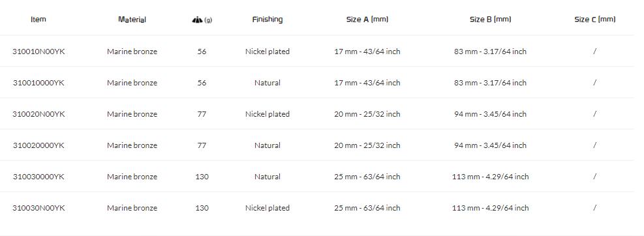This screenshot has width=644, height=236.
Task: Click the Finishing column header
Action: pyautogui.click(x=268, y=20)
